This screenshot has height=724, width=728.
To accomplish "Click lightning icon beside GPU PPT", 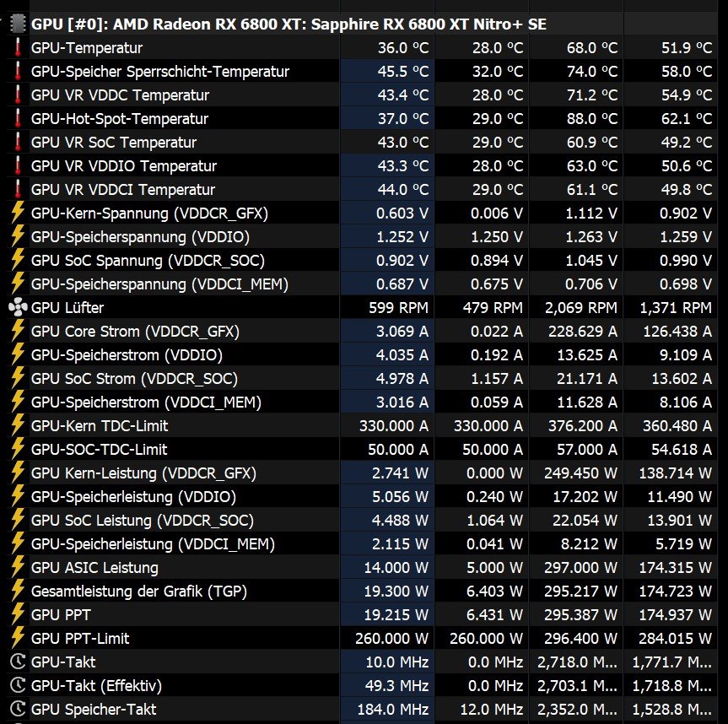I will point(18,614).
